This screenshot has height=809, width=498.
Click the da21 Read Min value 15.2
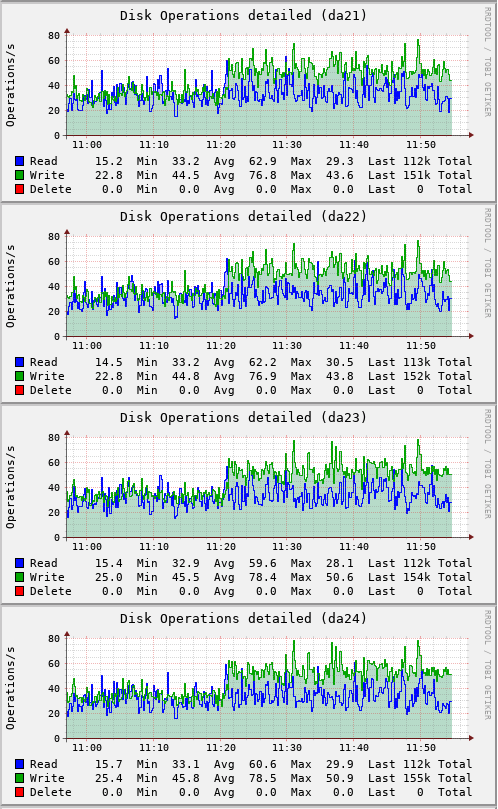pos(108,161)
